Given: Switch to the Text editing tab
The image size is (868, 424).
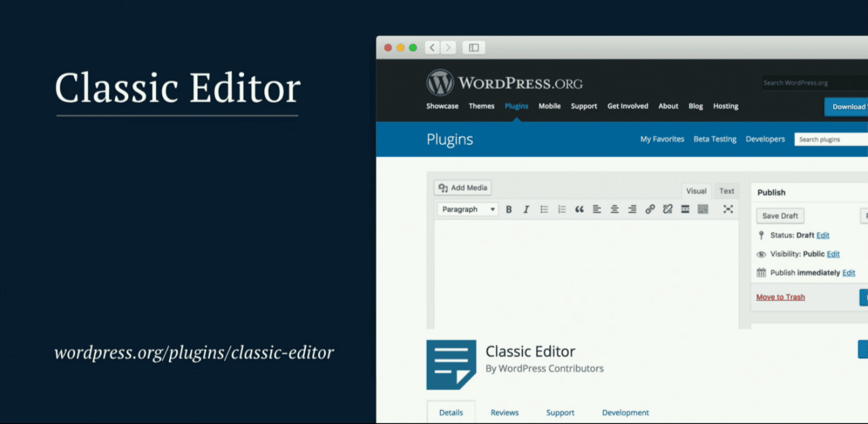Looking at the screenshot, I should click(x=726, y=191).
